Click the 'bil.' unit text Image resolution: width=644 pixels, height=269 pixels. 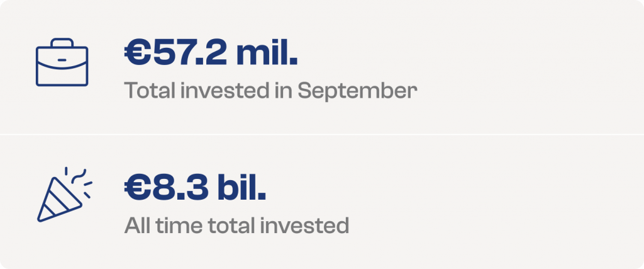pyautogui.click(x=241, y=189)
